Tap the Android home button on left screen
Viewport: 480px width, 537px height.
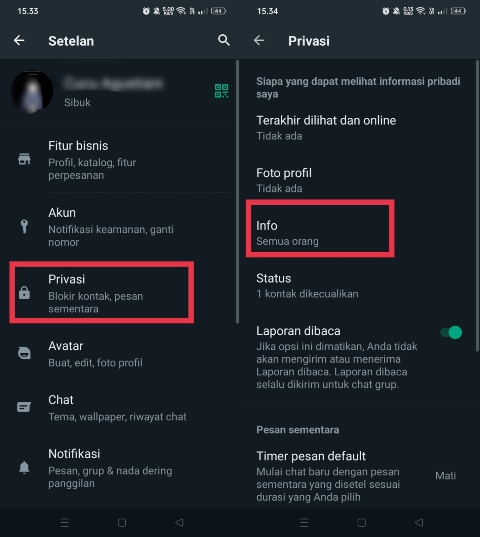(x=122, y=523)
